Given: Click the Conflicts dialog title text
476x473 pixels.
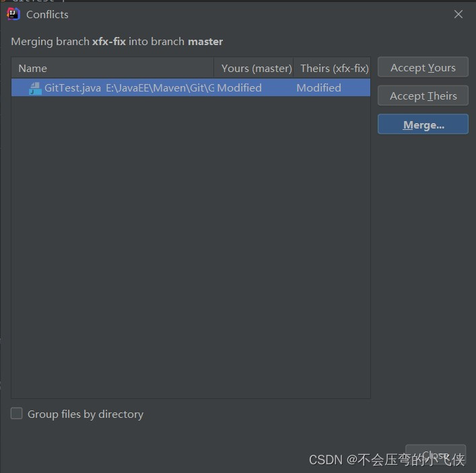Looking at the screenshot, I should tap(47, 15).
